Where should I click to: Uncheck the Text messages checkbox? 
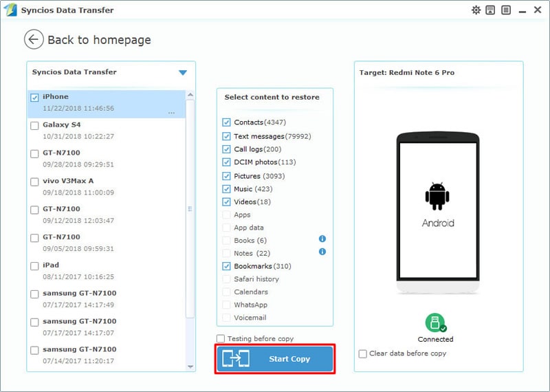(226, 136)
